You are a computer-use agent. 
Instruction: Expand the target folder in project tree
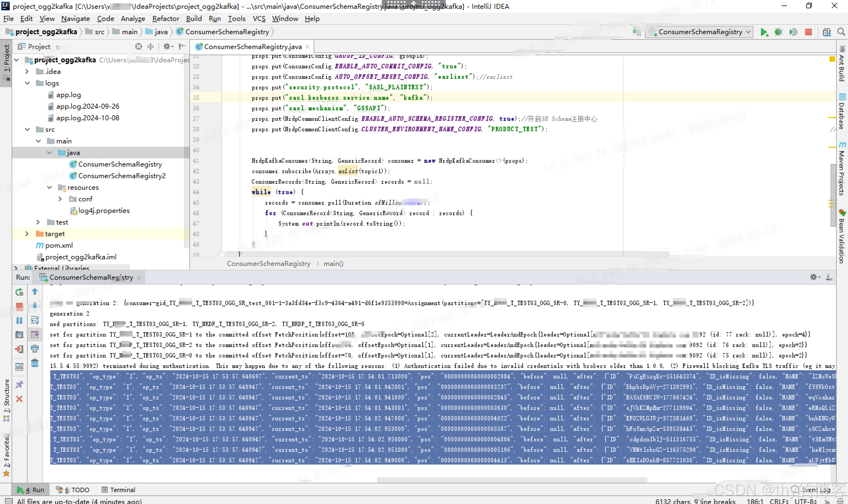(27, 234)
